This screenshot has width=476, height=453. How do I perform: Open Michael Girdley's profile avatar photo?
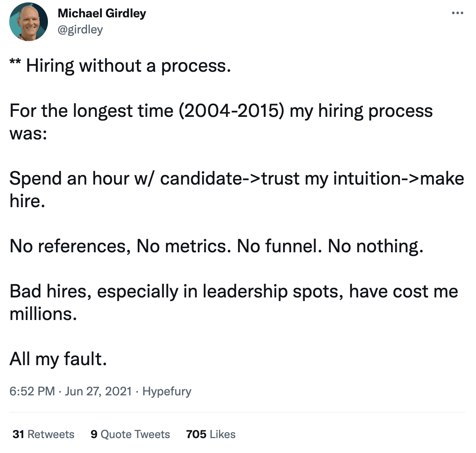coord(29,22)
